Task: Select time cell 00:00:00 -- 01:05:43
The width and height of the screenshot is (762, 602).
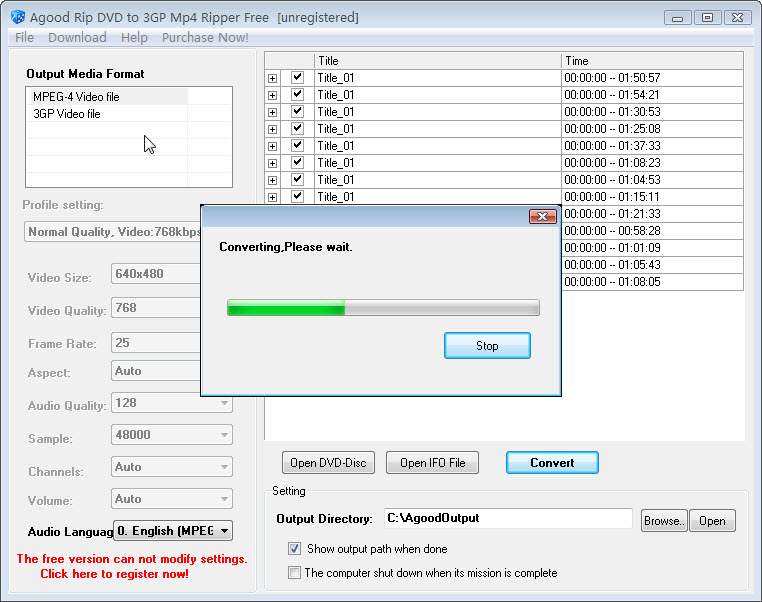Action: coord(652,265)
